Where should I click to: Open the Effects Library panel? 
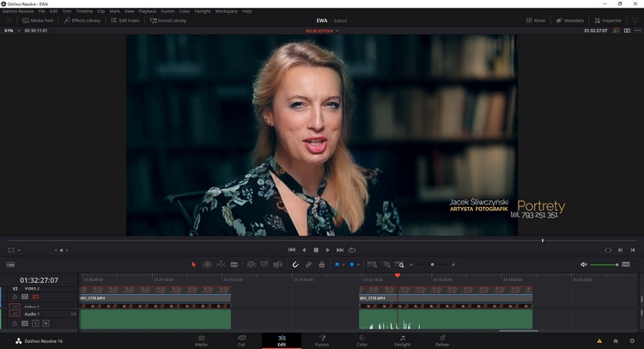pos(82,21)
